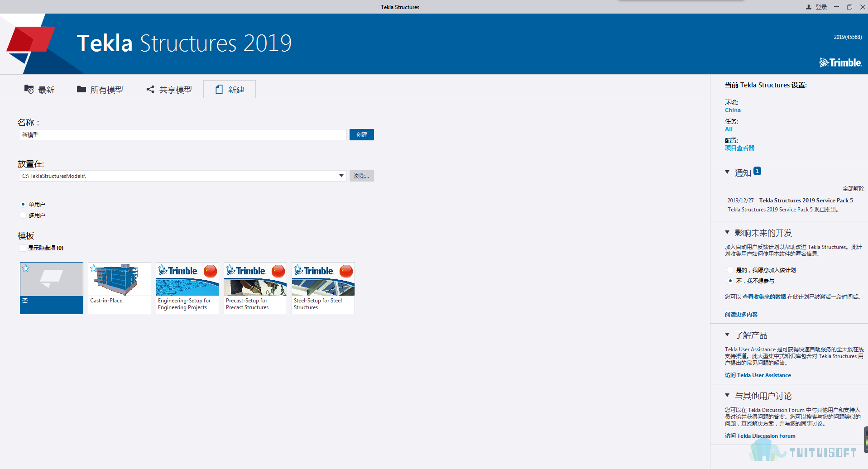868x469 pixels.
Task: Collapse the 通知 section
Action: pyautogui.click(x=727, y=172)
